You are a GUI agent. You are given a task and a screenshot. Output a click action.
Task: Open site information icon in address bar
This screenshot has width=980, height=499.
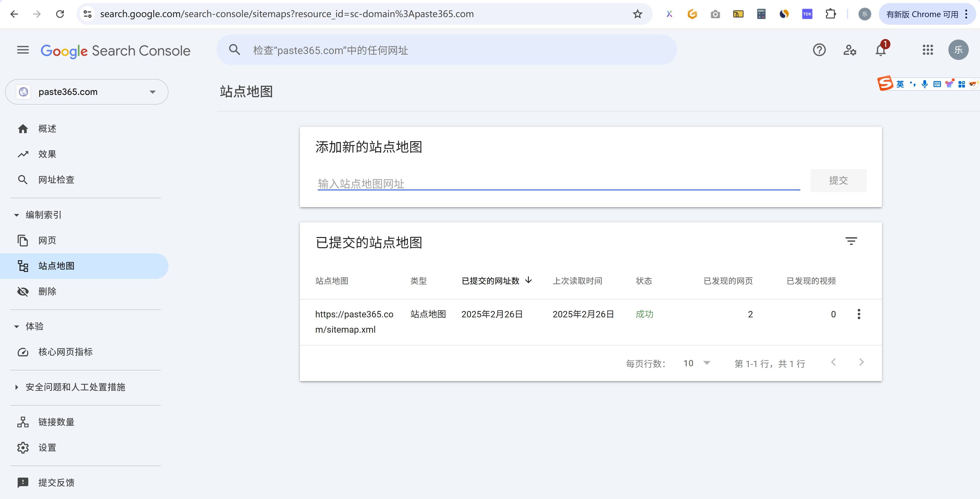click(x=88, y=14)
